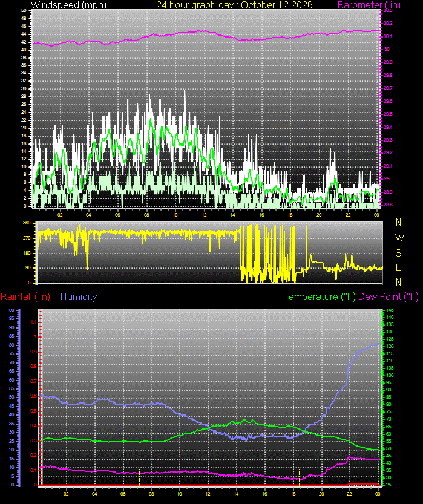Click the Humidity legend label
This screenshot has width=423, height=504.
[79, 296]
